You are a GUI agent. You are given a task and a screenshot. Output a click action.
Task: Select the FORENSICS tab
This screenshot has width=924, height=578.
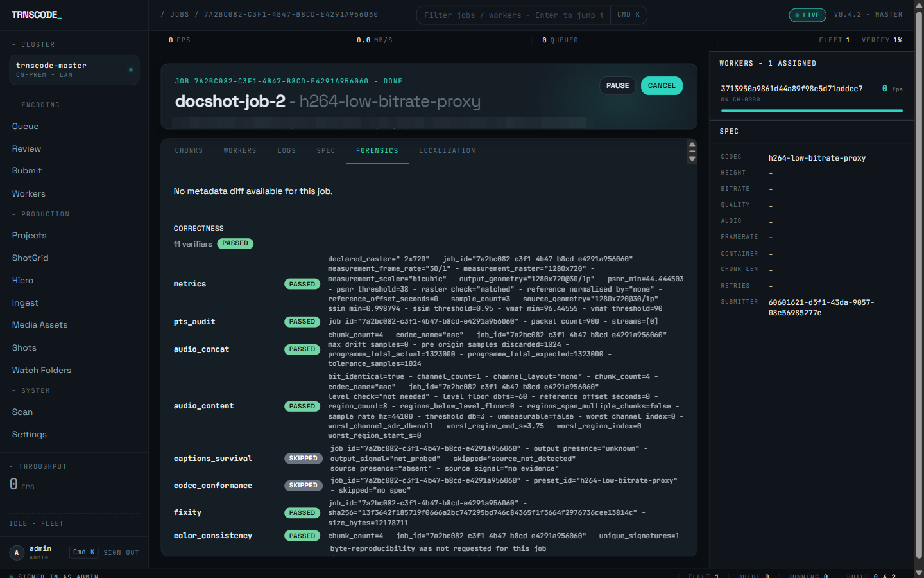tap(377, 151)
